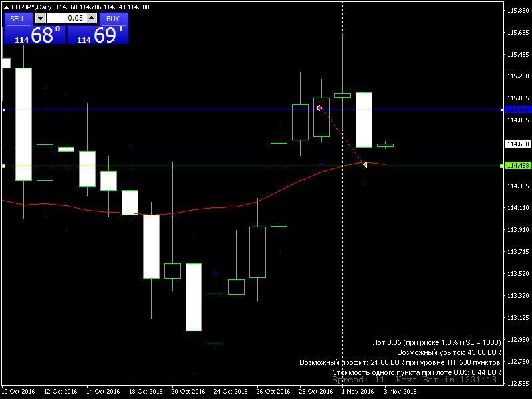Click the 115.880 price scale label
532x399 pixels.
518,11
